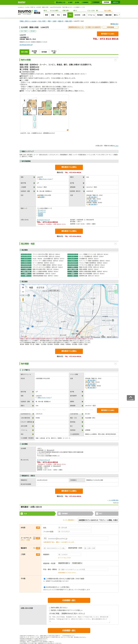Select the Street View pegman on map

point(23,299)
